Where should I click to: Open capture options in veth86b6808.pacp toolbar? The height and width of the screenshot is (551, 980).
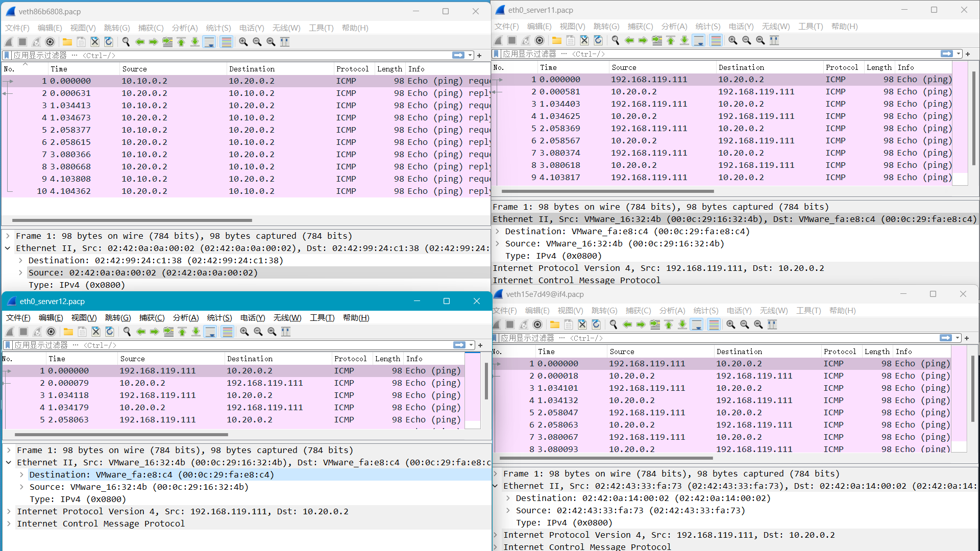pyautogui.click(x=50, y=42)
